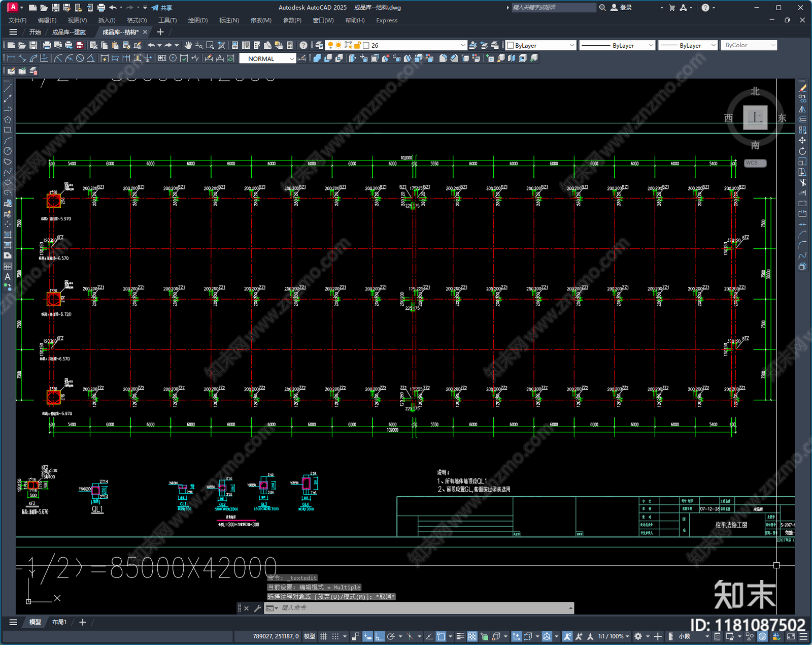
Task: Click the search keyword input box
Action: click(553, 8)
